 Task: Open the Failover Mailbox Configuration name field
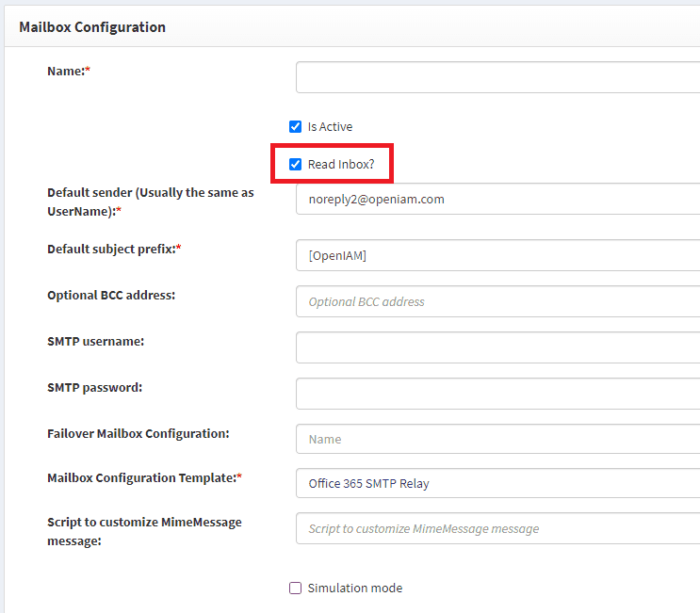(497, 439)
